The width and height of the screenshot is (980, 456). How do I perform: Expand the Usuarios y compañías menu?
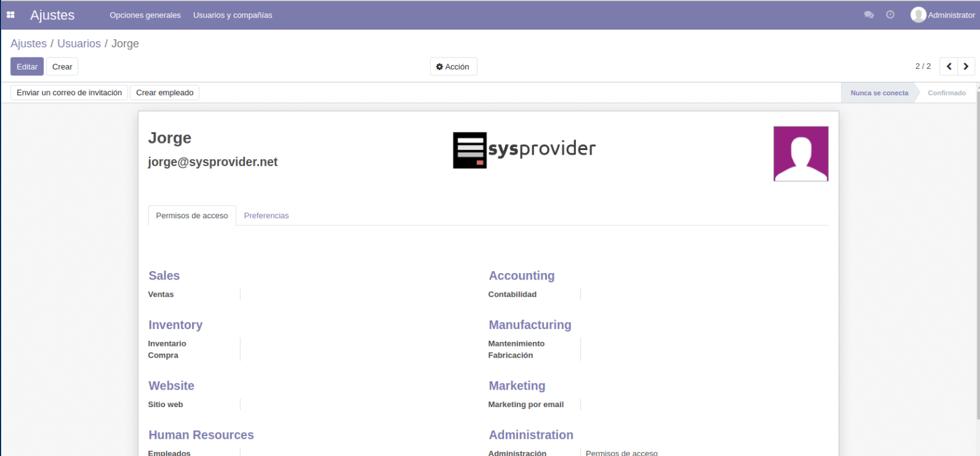(x=233, y=15)
